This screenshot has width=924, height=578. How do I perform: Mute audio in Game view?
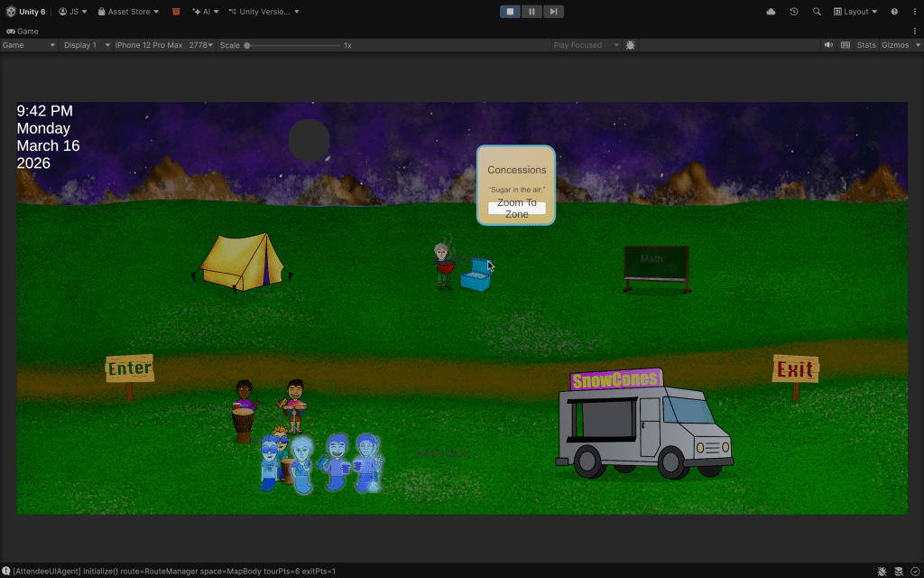click(828, 45)
